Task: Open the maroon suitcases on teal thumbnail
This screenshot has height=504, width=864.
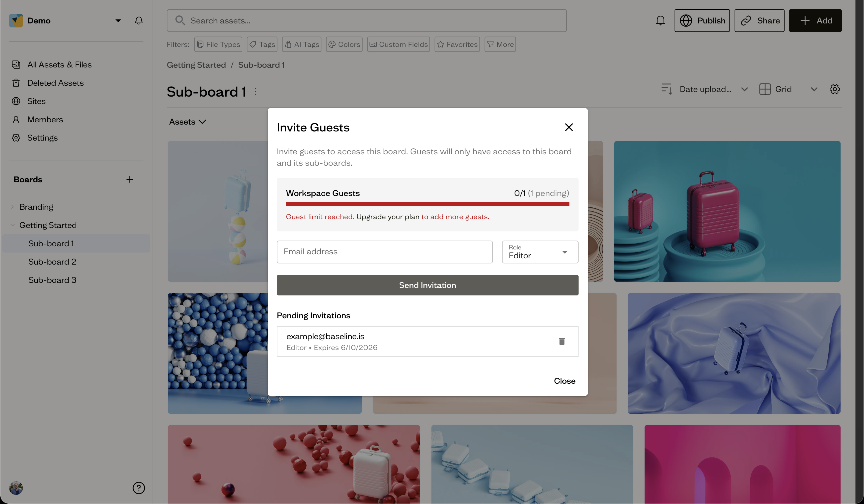Action: coord(727,211)
